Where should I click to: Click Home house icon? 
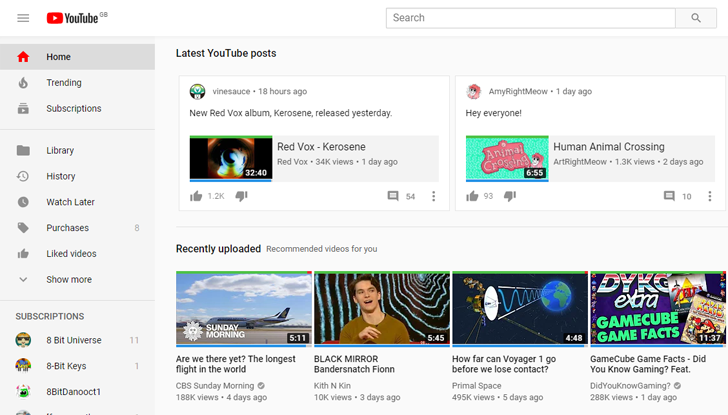[x=23, y=57]
